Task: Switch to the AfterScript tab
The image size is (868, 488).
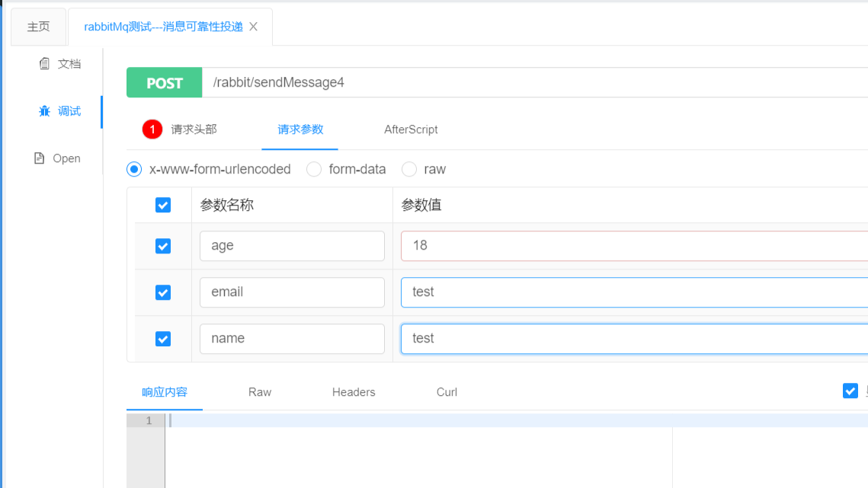Action: point(411,129)
